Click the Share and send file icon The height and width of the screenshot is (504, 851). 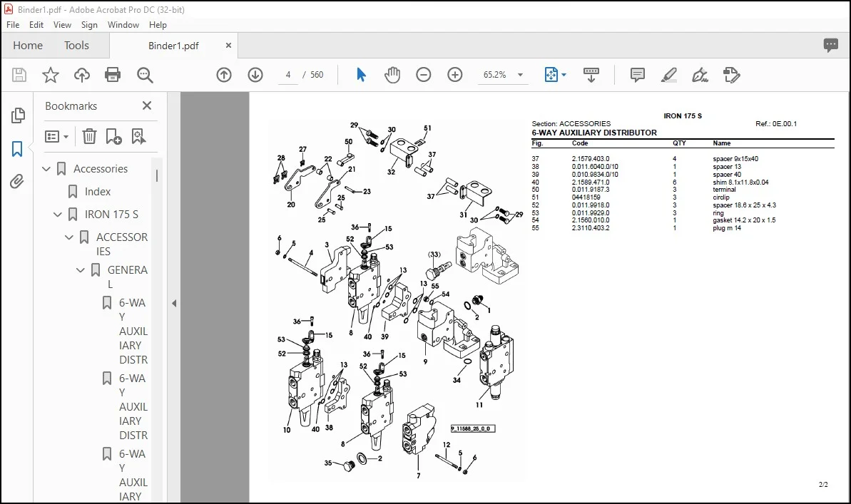732,75
